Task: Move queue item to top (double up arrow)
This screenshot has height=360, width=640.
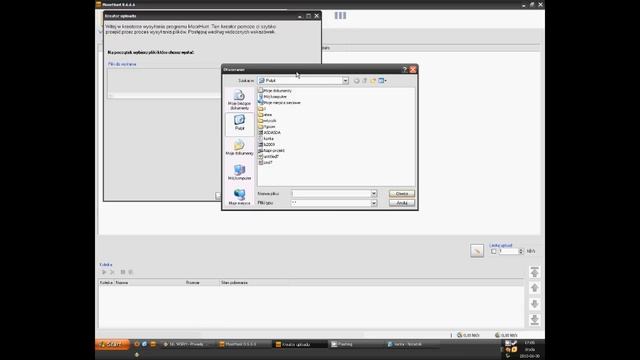Action: (x=535, y=272)
